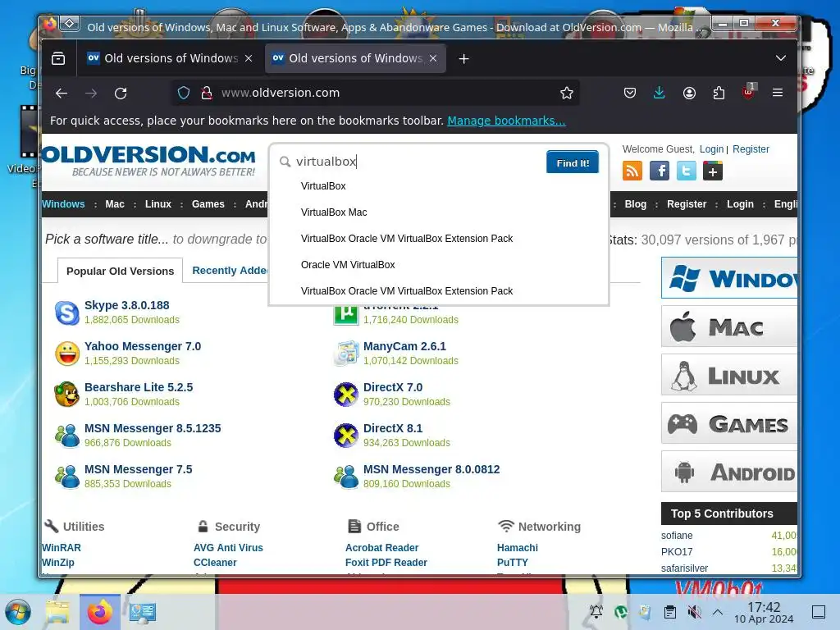The image size is (840, 630).
Task: Click the uBlock Origin extension icon
Action: tap(748, 92)
